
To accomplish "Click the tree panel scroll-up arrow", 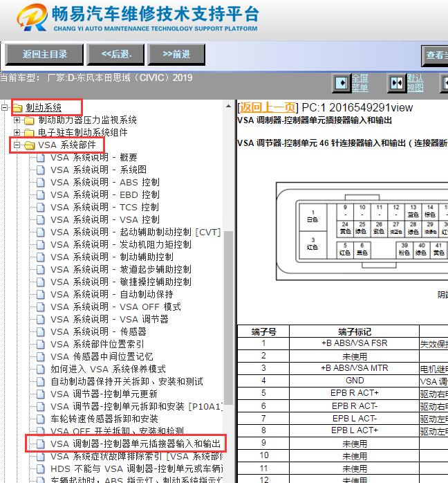I will click(x=228, y=107).
